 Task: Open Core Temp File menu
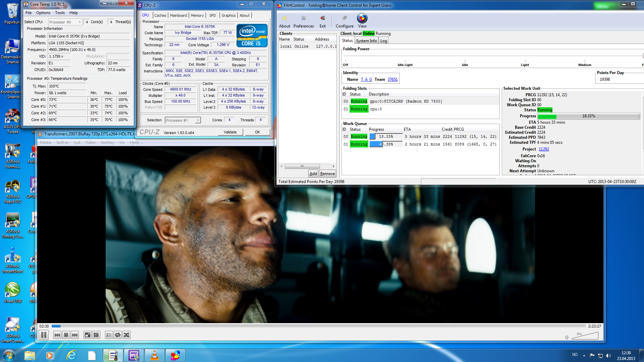(x=29, y=13)
